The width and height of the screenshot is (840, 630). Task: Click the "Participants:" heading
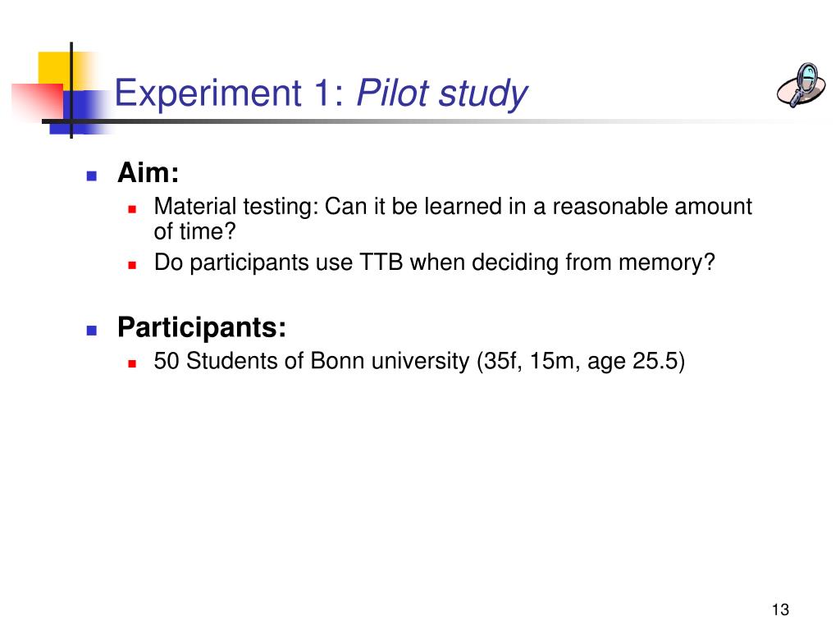click(x=202, y=328)
